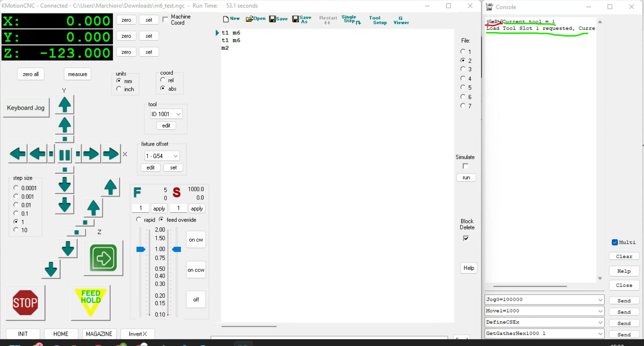
Task: Expand the tool ID 1001 dropdown
Action: click(166, 114)
